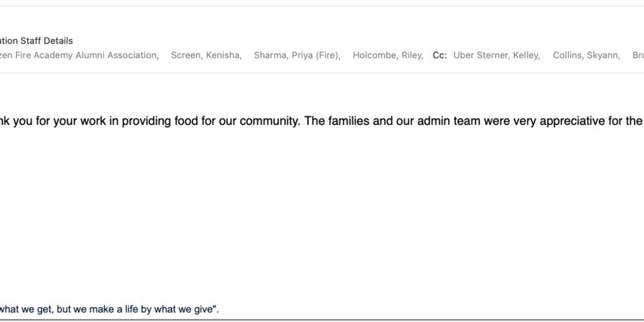Click recipient Holcombe, Riley

coord(388,55)
